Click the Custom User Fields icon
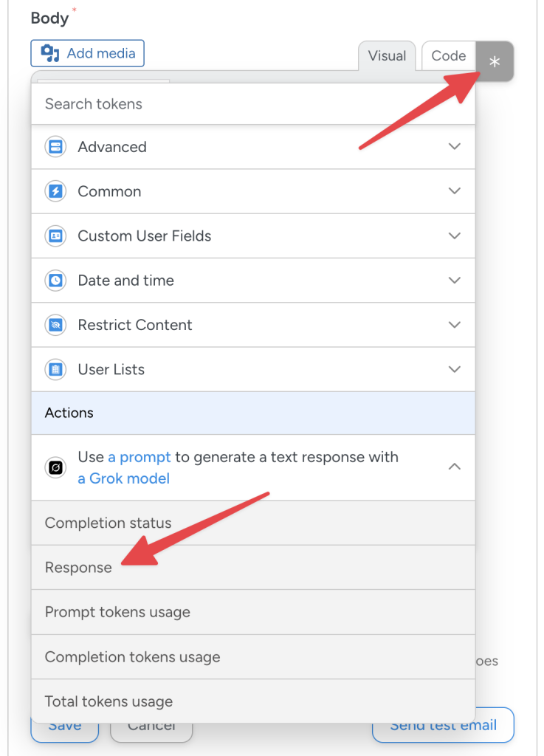The image size is (544, 756). coord(55,236)
